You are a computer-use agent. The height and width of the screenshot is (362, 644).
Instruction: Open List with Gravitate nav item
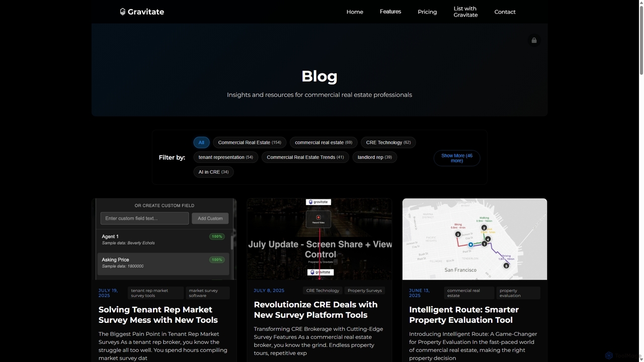465,12
